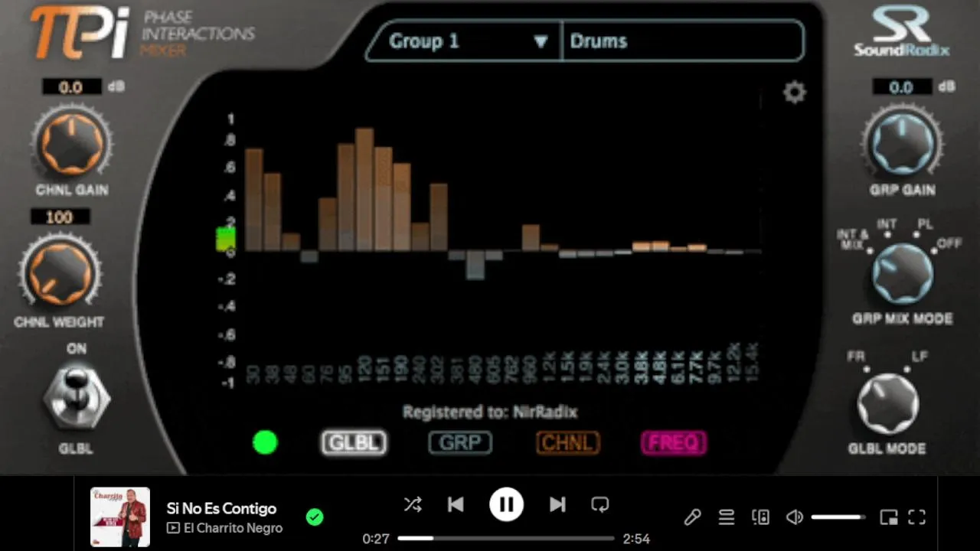Toggle the FREQ view button
This screenshot has height=551, width=980.
click(674, 442)
